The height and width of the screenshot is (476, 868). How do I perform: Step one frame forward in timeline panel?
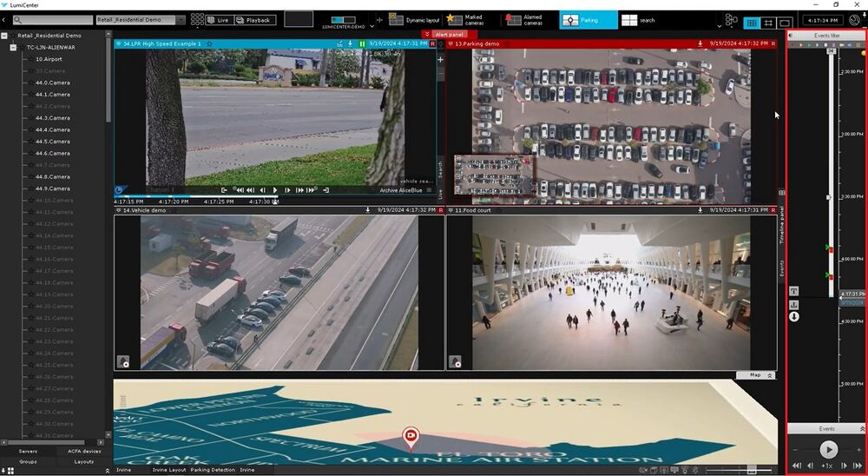click(x=844, y=466)
